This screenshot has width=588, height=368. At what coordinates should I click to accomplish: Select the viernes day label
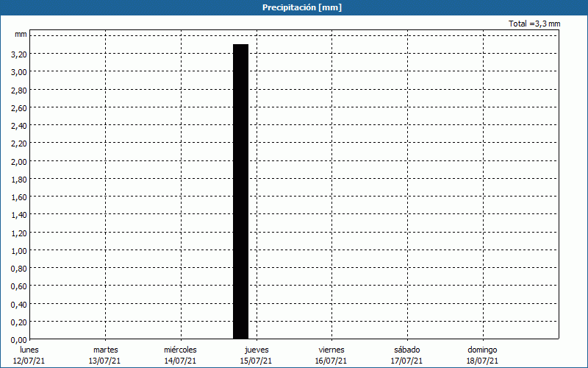331,350
